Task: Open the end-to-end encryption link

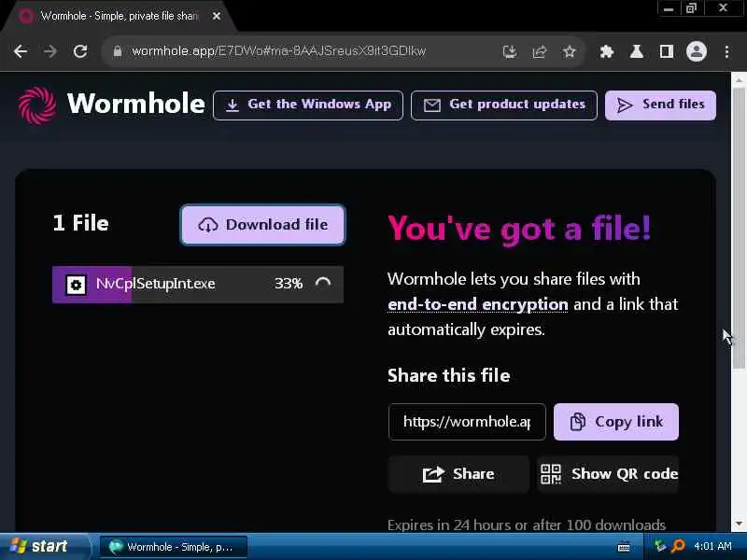Action: [477, 304]
